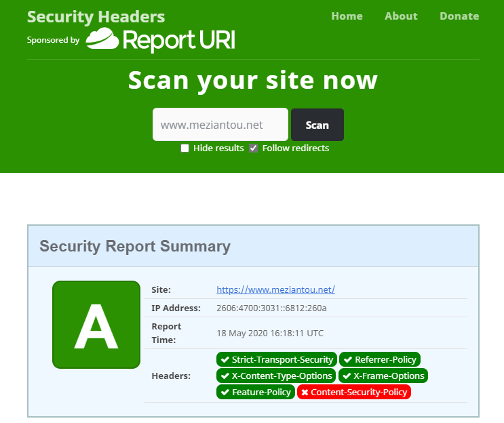Click the Feature-Policy header badge

coord(255,392)
